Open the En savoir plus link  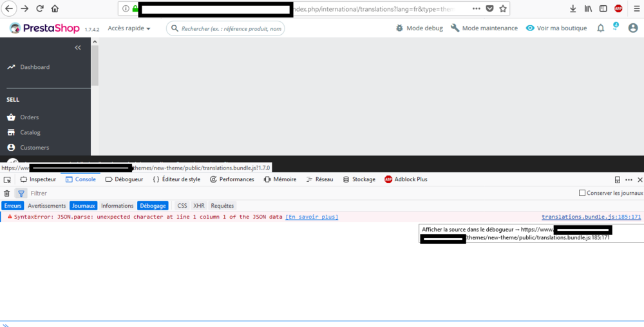click(x=312, y=217)
